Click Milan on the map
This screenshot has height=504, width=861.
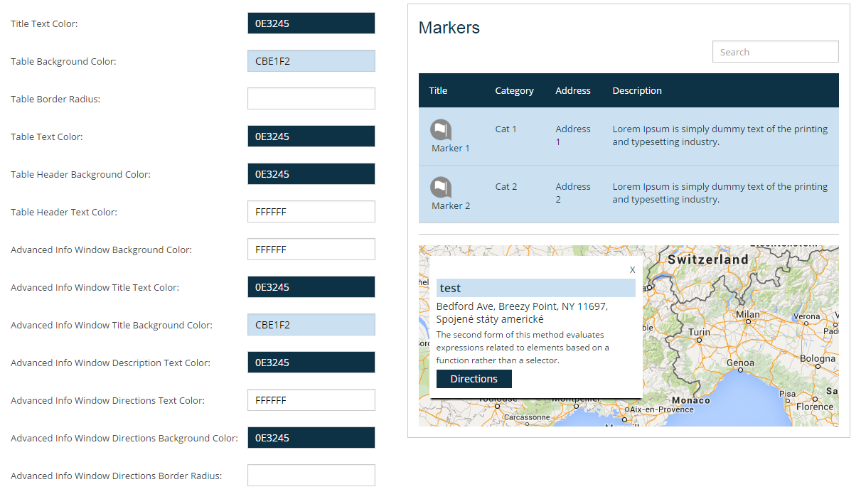(747, 315)
